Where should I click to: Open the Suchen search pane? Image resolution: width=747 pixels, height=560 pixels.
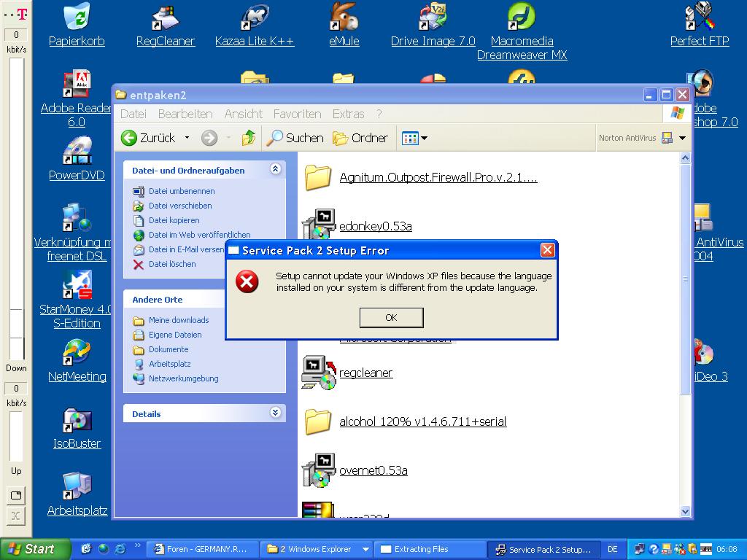(x=295, y=138)
